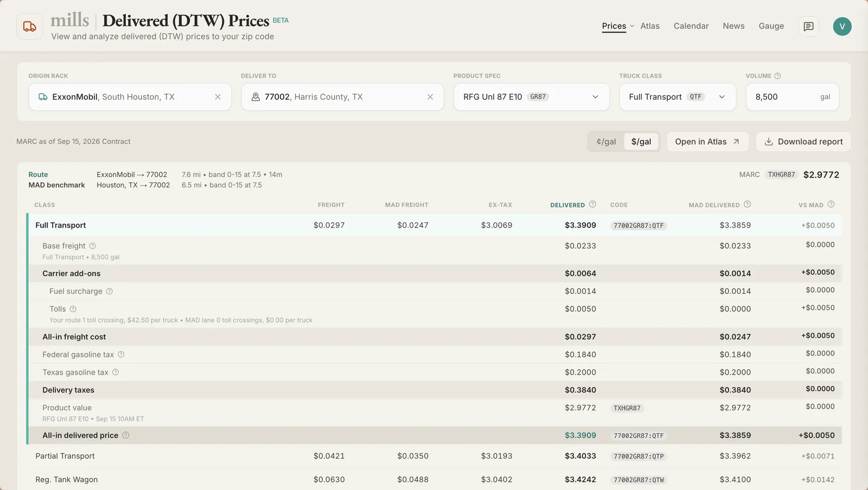Click the 77002GR87:QTW code chip

coord(639,480)
